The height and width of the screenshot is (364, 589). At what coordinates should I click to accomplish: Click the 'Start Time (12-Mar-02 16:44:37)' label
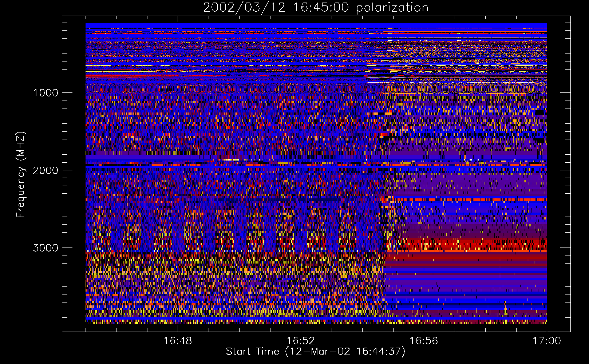click(316, 352)
